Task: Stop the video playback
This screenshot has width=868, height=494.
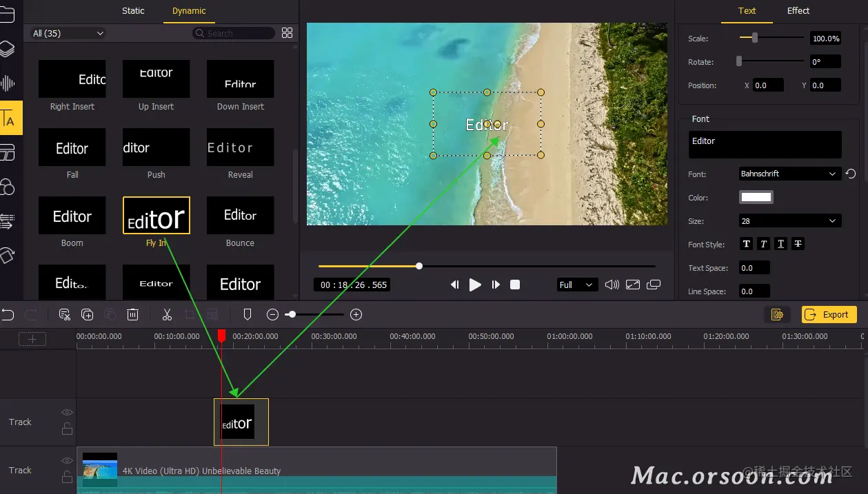Action: click(515, 285)
